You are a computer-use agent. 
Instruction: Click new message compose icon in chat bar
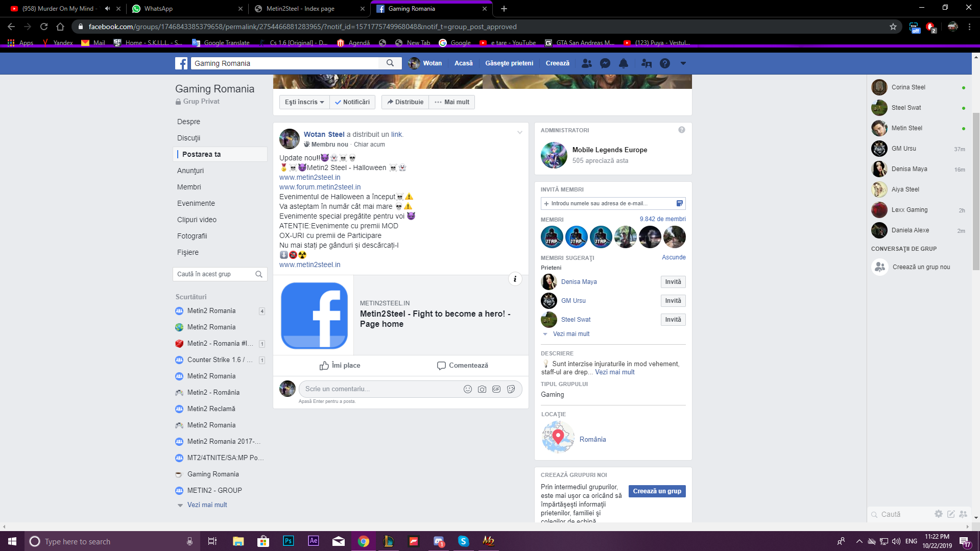[x=951, y=514]
